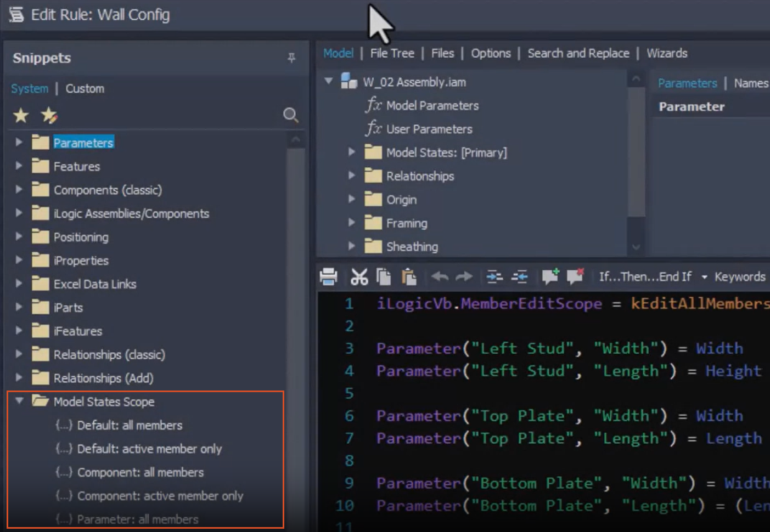Expand the Positioning snippets folder

[19, 236]
